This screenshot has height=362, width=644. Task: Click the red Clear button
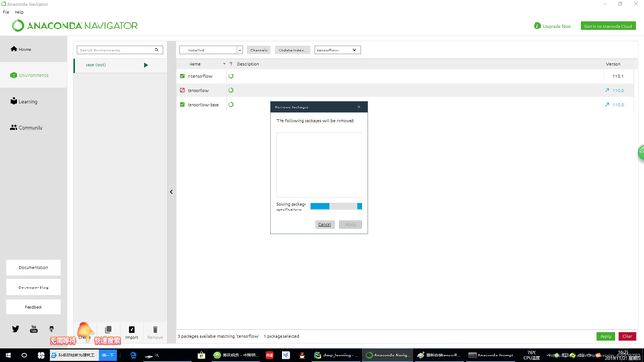[627, 336]
